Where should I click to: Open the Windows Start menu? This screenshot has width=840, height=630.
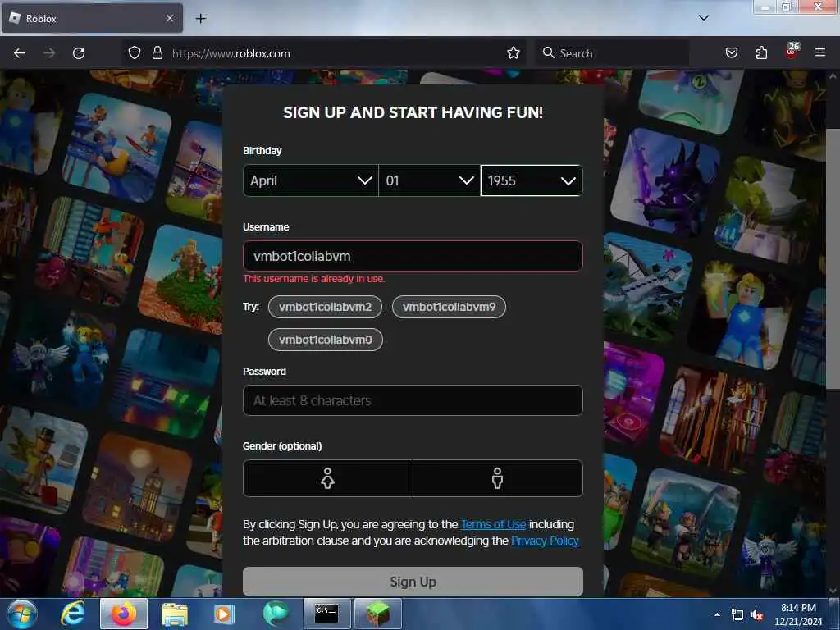pyautogui.click(x=22, y=614)
